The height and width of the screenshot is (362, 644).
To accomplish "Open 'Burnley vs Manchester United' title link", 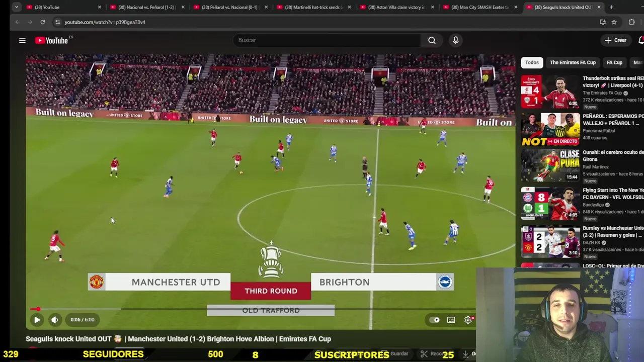I will coord(613,231).
